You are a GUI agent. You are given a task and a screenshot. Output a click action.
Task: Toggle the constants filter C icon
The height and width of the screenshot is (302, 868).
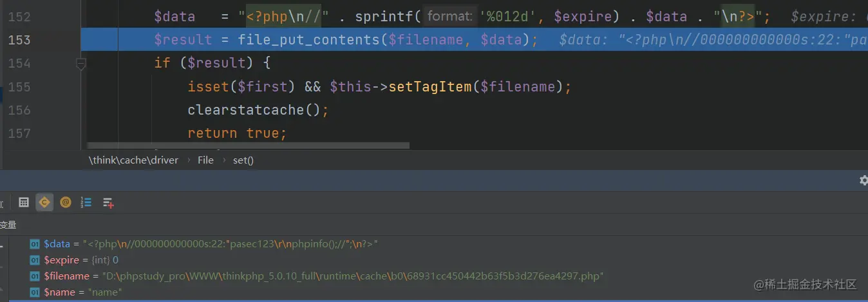click(x=44, y=202)
